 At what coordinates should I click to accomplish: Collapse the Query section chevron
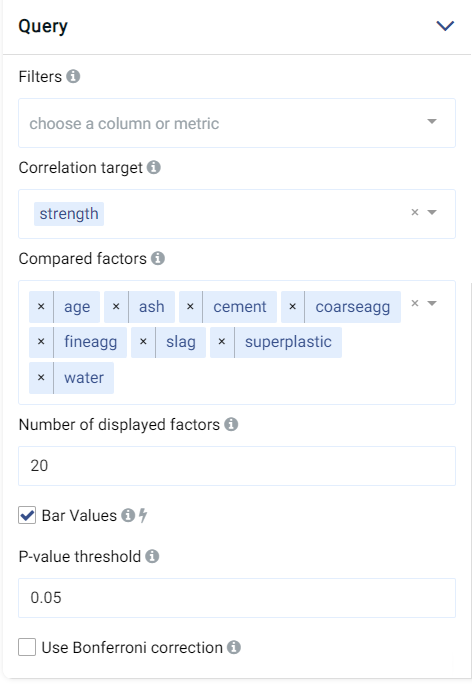[445, 26]
